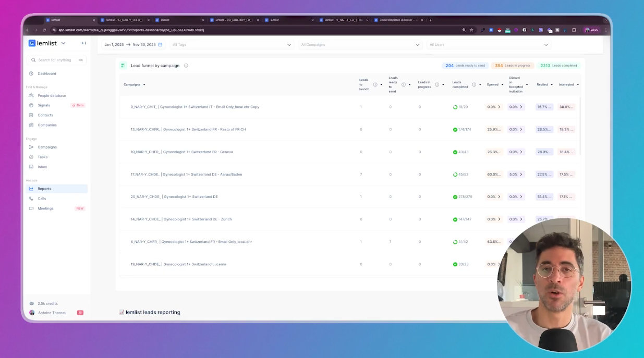Switch to the 20_BRO-XXY_FR browser tab
Screen dimensions: 644x358
233,20
